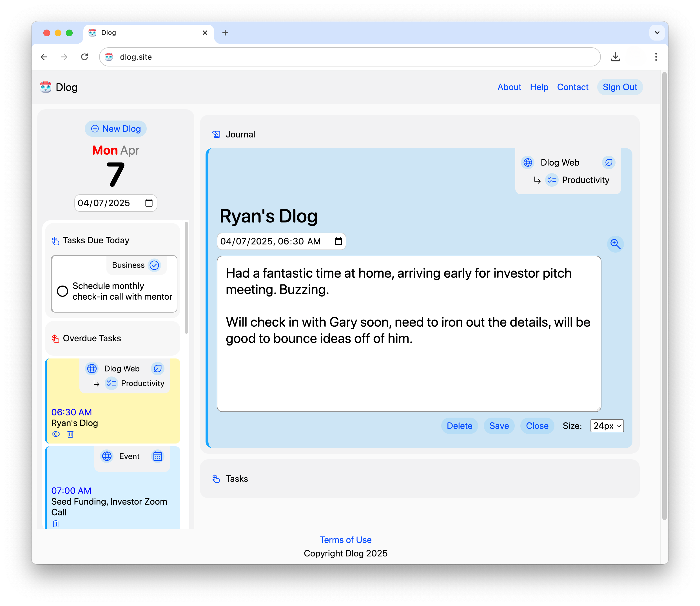
Task: Click the New Dlog button
Action: coord(116,129)
